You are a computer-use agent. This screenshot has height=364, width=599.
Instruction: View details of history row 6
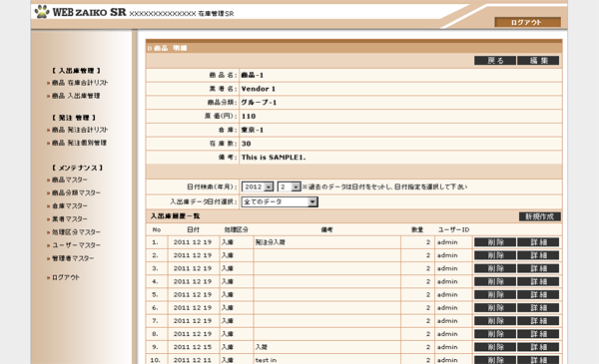538,307
